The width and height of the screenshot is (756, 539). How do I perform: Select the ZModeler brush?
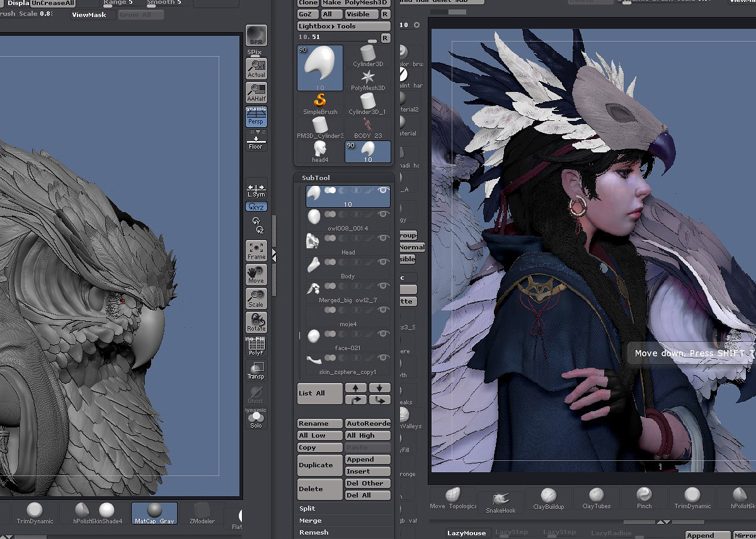[202, 513]
